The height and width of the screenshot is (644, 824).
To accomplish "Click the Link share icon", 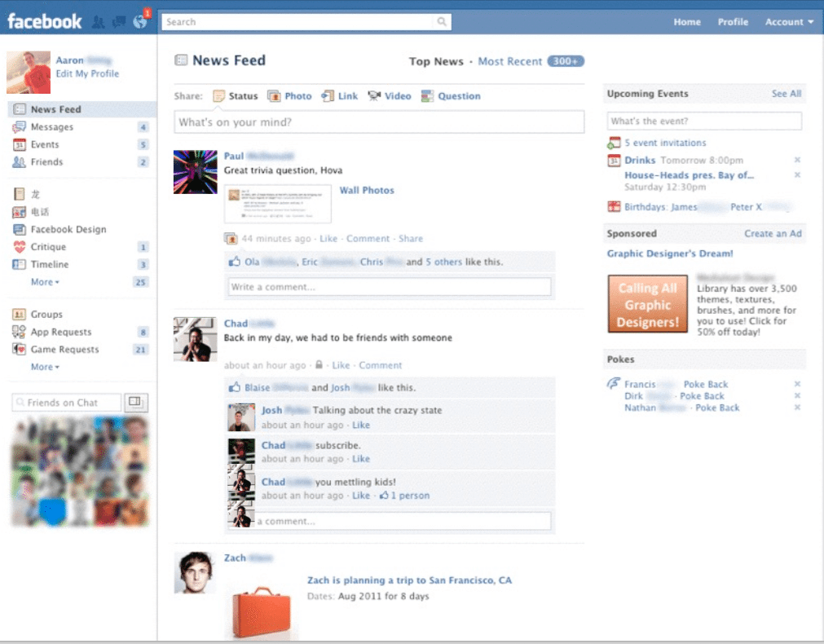I will pyautogui.click(x=328, y=96).
